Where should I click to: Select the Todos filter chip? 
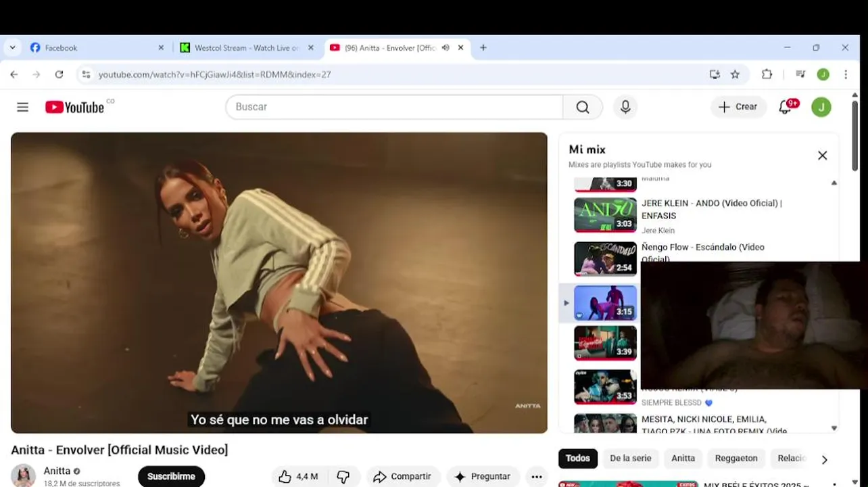[x=577, y=458]
